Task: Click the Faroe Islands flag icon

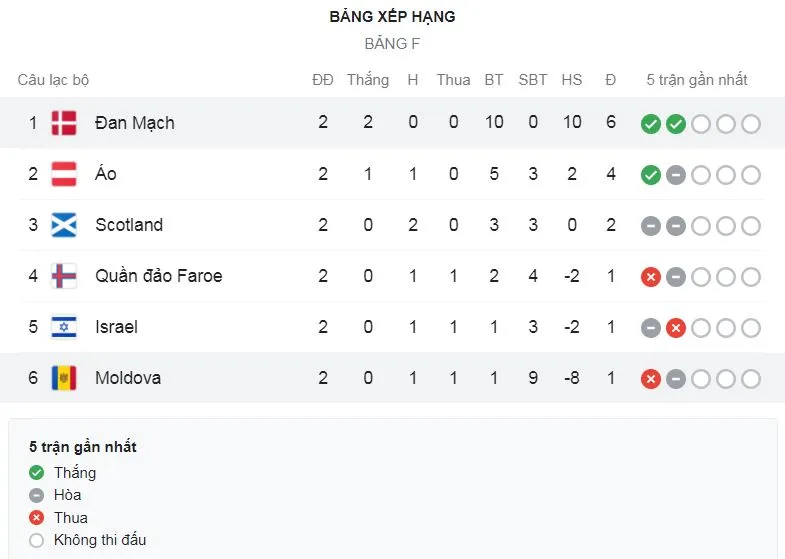Action: pos(63,276)
